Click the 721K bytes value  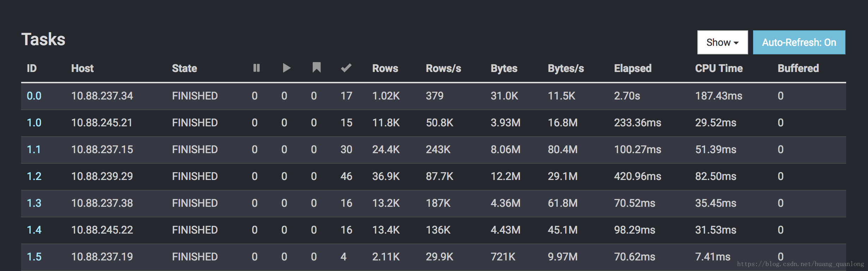(x=503, y=257)
